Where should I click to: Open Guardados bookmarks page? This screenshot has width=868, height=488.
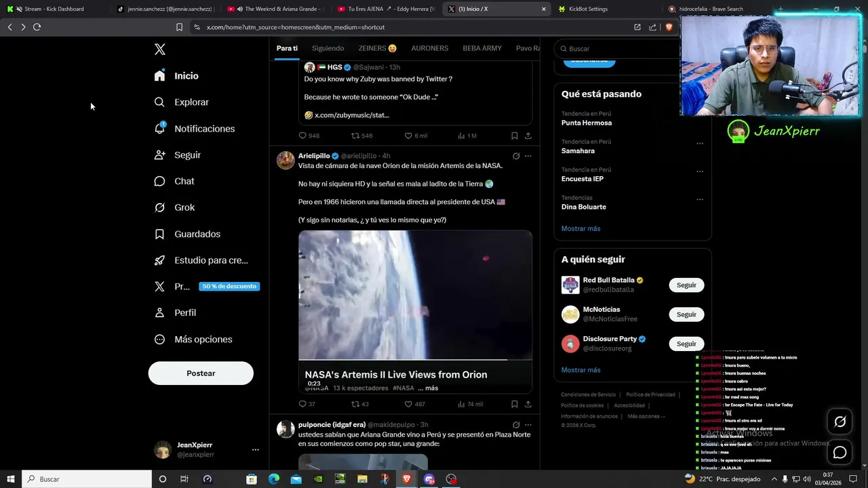(187, 234)
